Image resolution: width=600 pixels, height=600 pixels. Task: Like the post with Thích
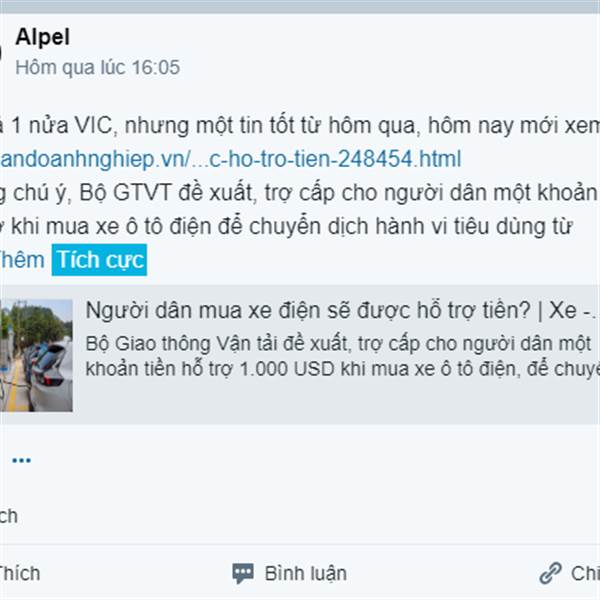tap(19, 573)
